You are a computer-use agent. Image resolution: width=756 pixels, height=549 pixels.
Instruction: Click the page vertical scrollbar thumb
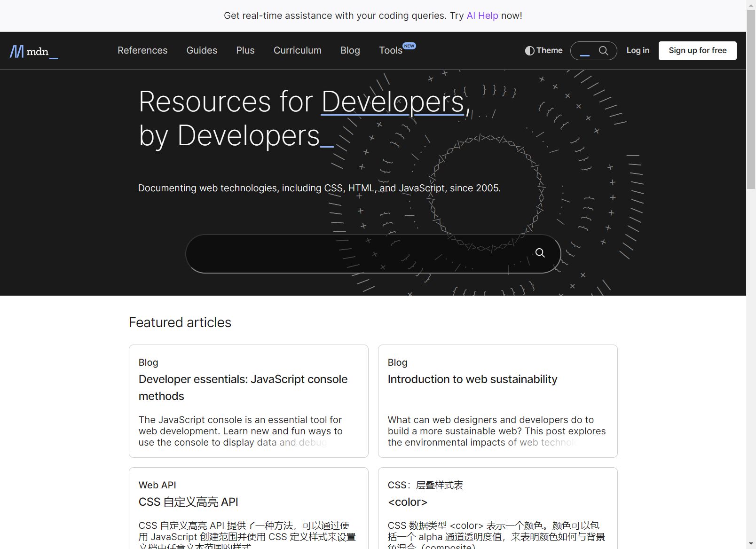click(751, 99)
